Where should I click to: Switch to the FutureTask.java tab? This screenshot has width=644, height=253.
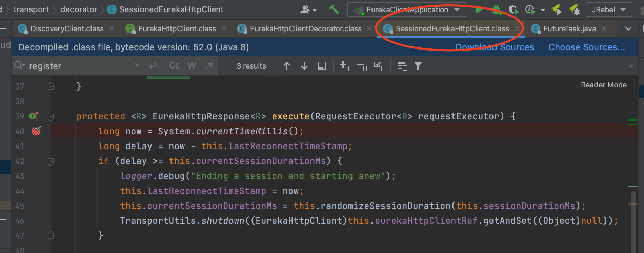click(x=569, y=29)
